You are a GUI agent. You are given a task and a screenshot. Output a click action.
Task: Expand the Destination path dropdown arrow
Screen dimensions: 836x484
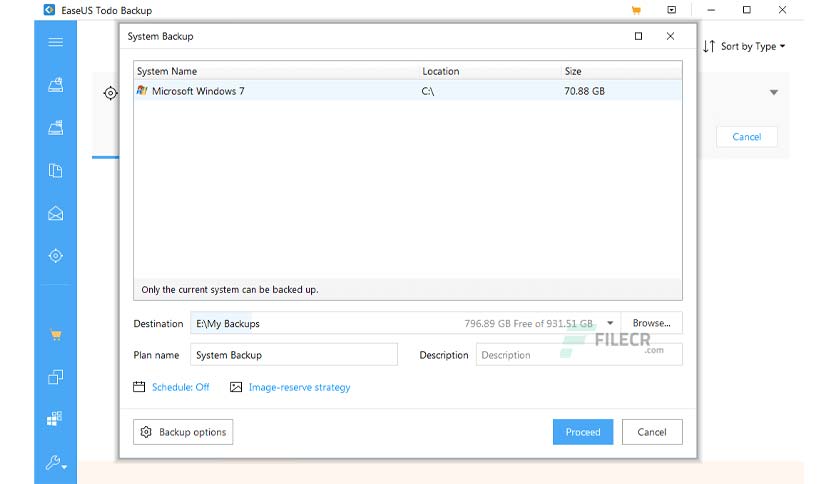tap(610, 323)
